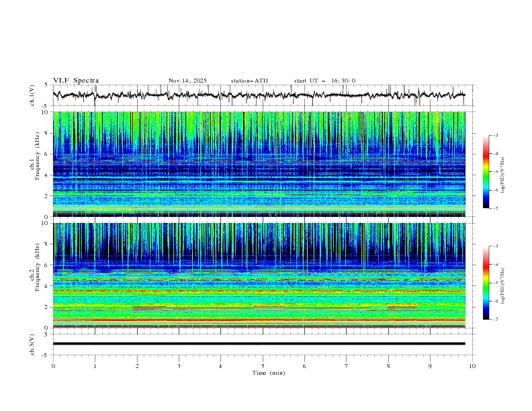The height and width of the screenshot is (411, 532).
Task: Click the time axis tick label "8"
Action: [388, 366]
